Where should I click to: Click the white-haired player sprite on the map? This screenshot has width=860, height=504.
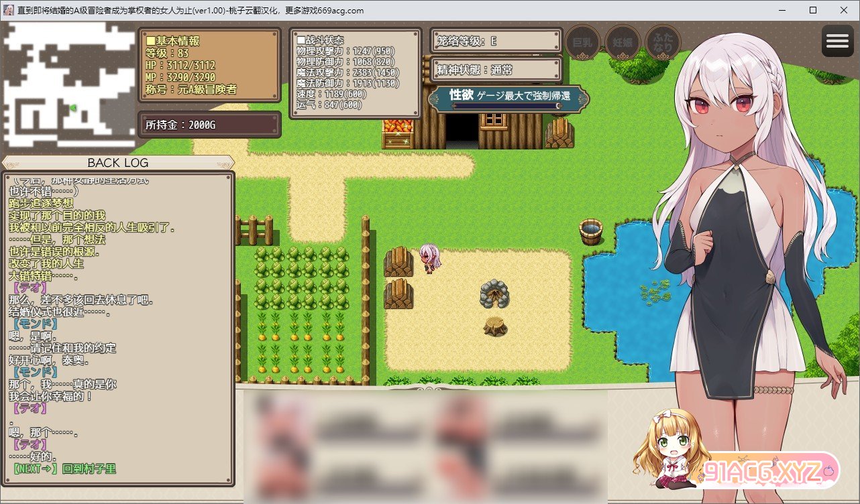pyautogui.click(x=429, y=258)
